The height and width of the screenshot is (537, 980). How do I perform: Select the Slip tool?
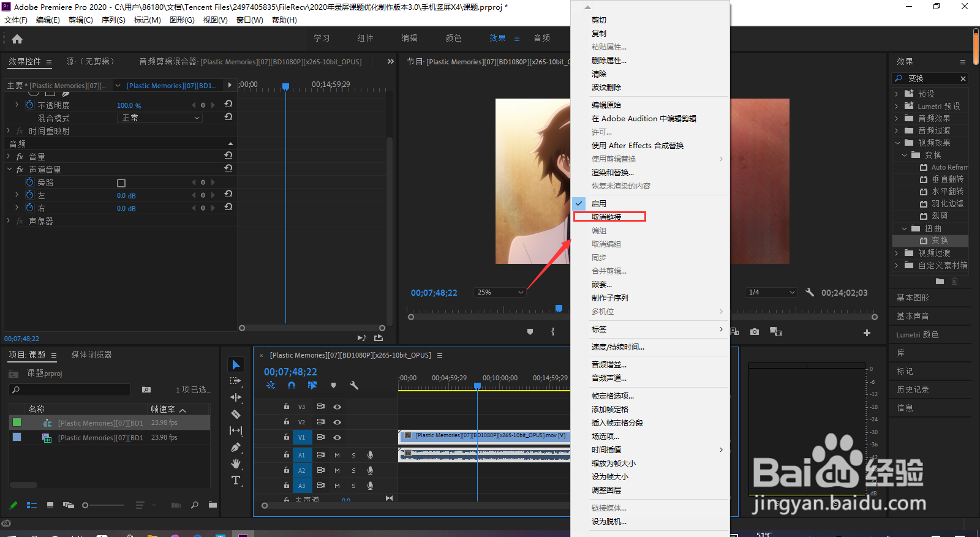[236, 430]
